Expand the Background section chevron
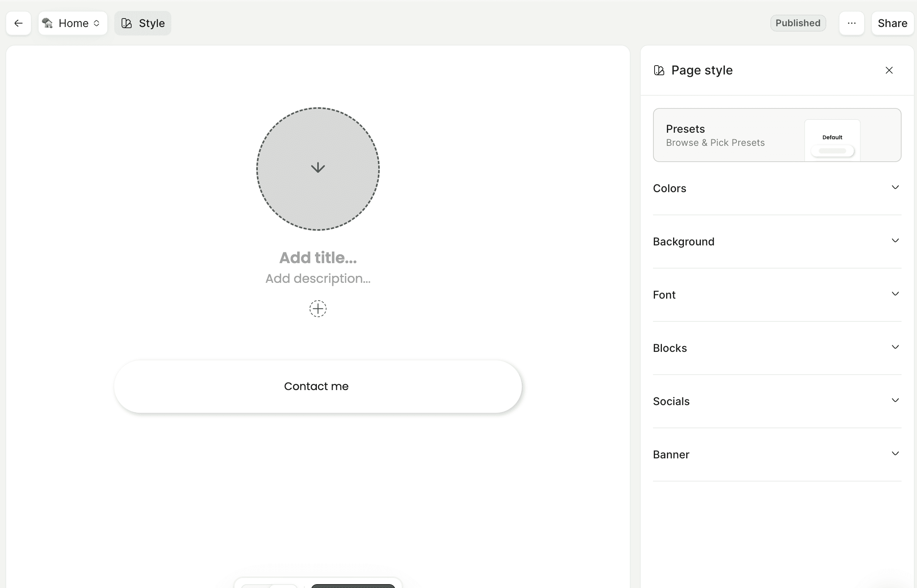Screen dimensions: 917x588 click(895, 241)
